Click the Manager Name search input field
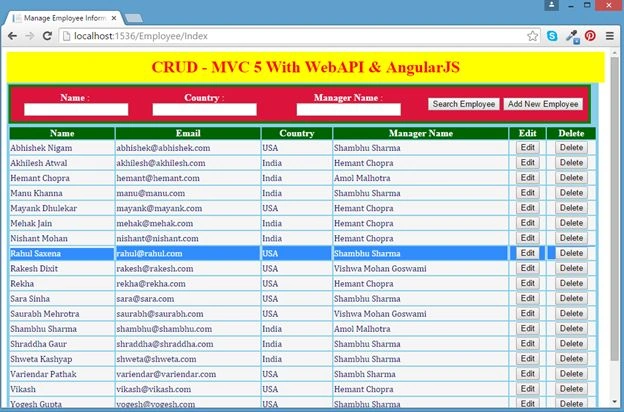The image size is (624, 412). tap(349, 109)
